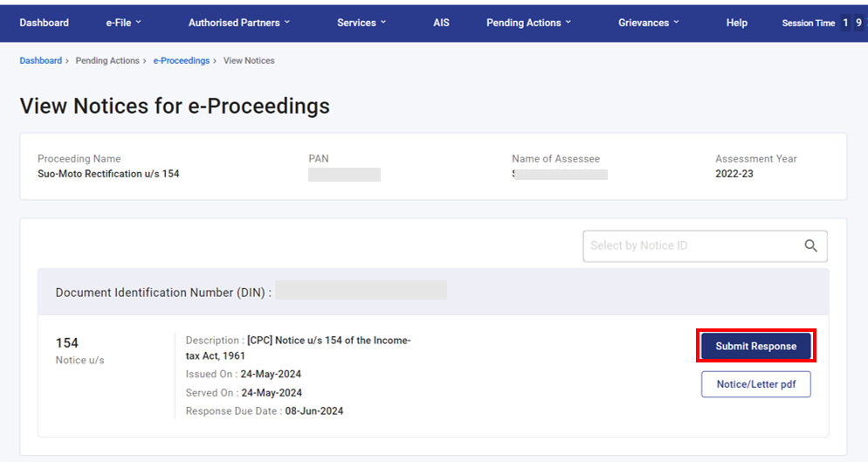Focus the Select by Notice ID field
The width and height of the screenshot is (868, 462).
(x=690, y=246)
